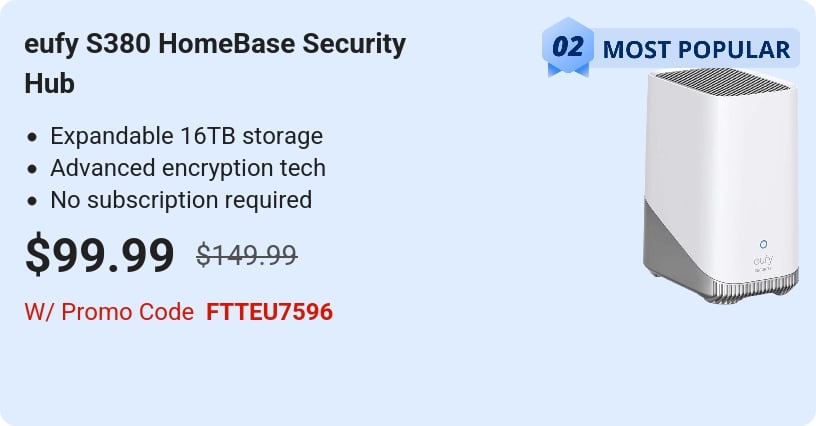Select the promo code FTTEU7596

(x=269, y=312)
